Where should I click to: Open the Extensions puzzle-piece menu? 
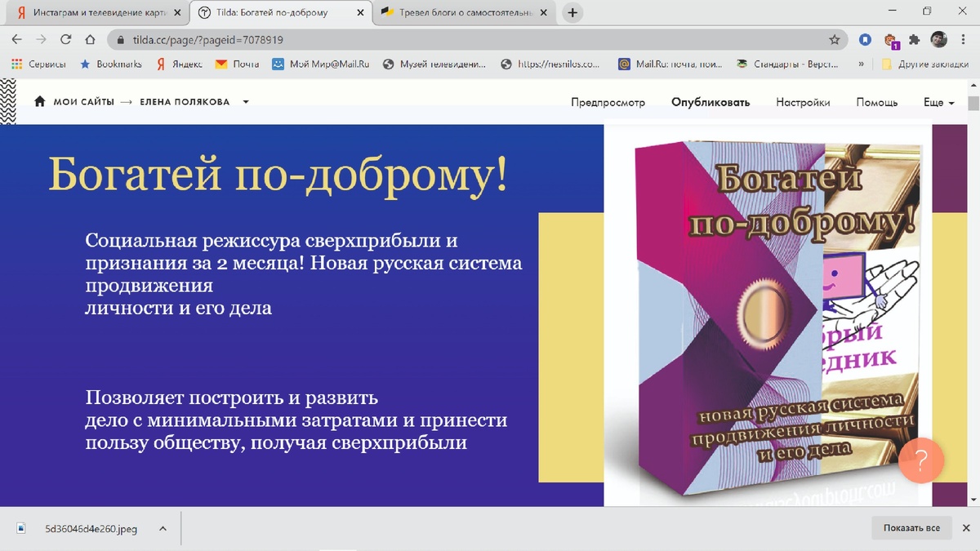click(x=915, y=39)
